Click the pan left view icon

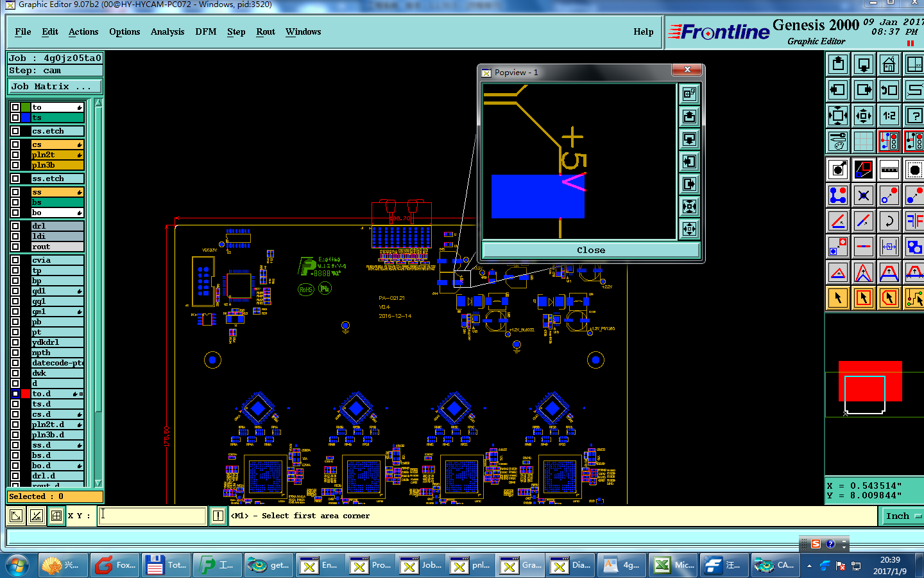[x=838, y=90]
